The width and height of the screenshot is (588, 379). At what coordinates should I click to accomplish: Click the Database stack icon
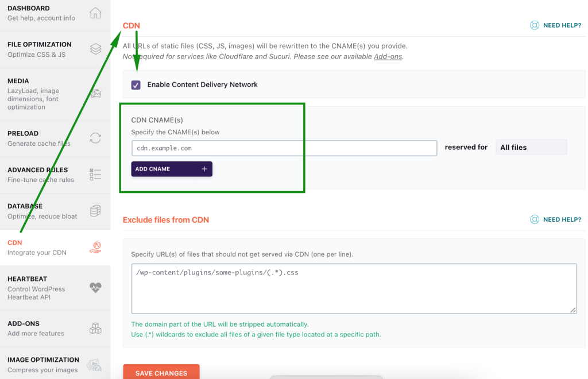[95, 211]
